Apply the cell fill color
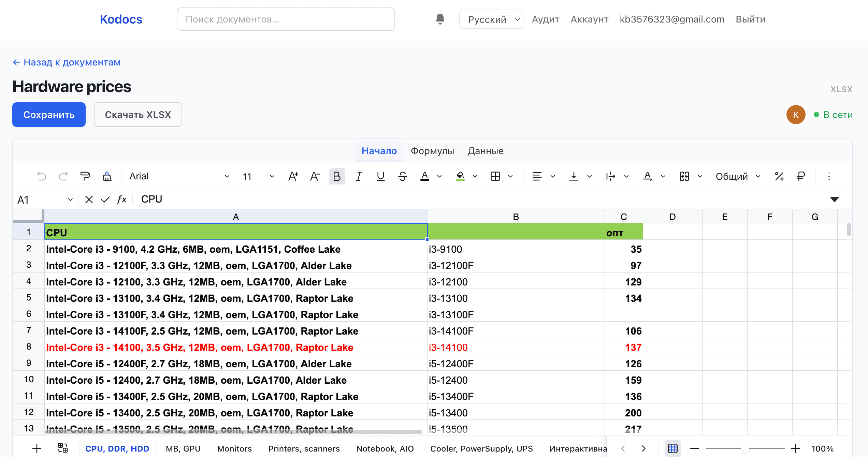The height and width of the screenshot is (457, 868). pos(460,176)
